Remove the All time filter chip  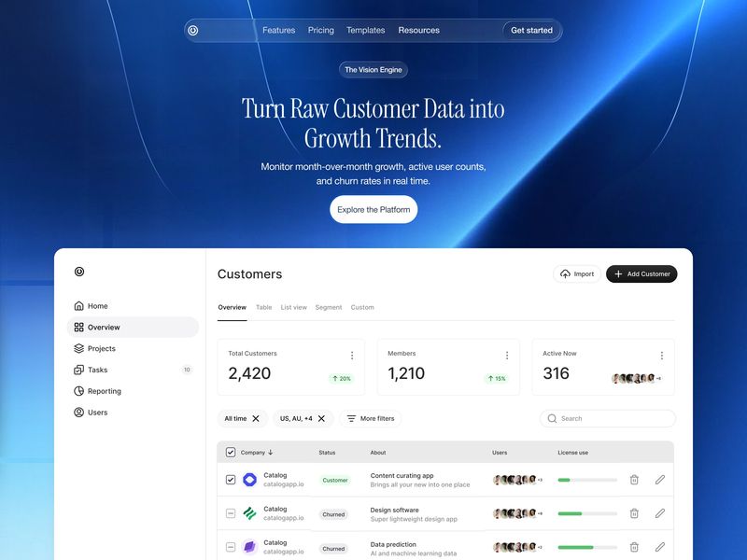coord(256,418)
